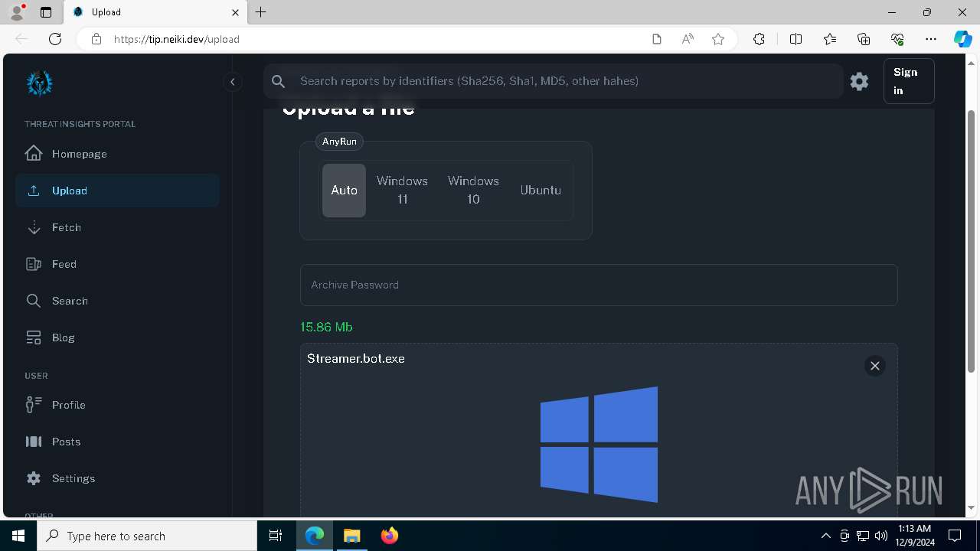Open the File Explorer taskbar icon
Image resolution: width=980 pixels, height=551 pixels.
point(351,536)
